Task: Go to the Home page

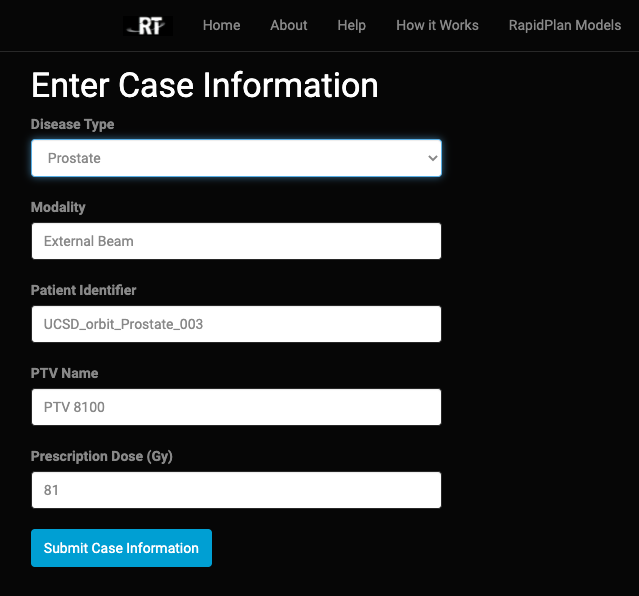Action: coord(221,25)
